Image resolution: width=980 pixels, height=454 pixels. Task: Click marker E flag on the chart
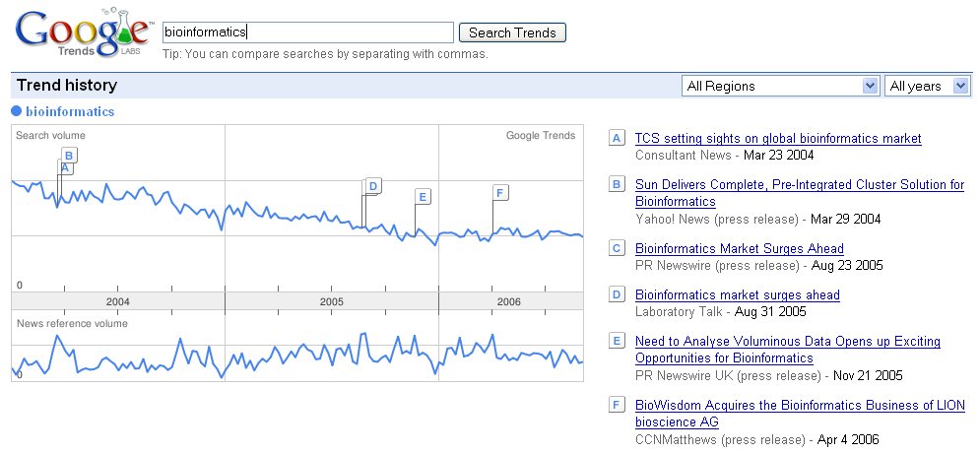pos(422,196)
